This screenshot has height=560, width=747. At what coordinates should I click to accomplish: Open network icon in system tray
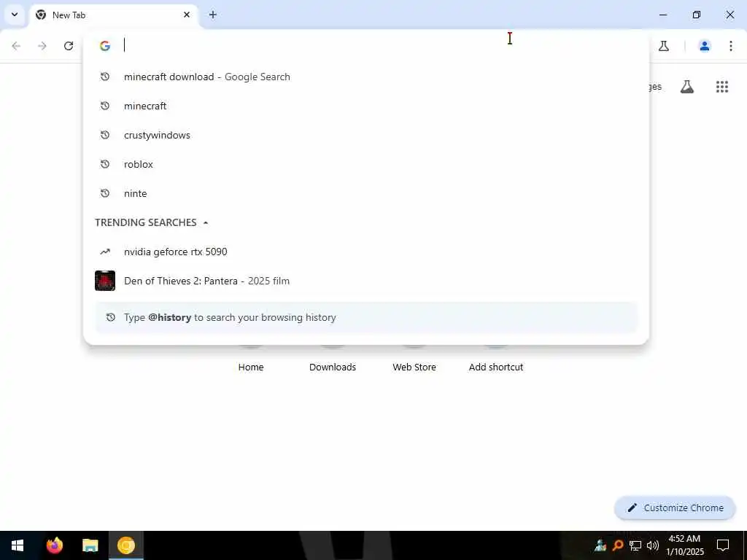[x=635, y=545]
